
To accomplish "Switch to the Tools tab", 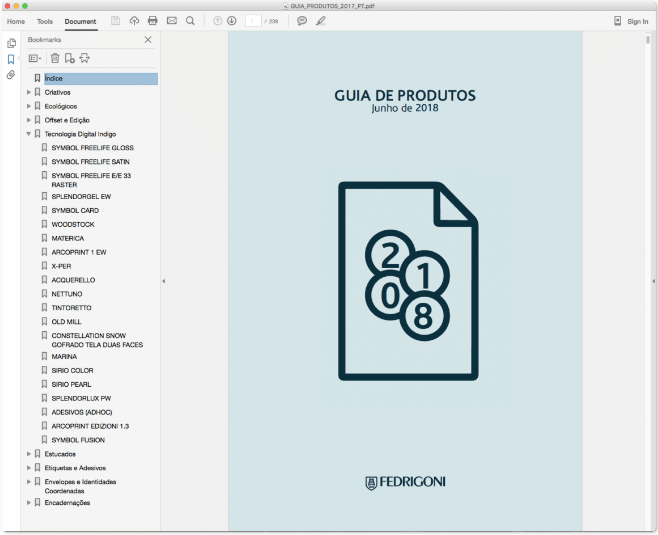I will point(45,21).
